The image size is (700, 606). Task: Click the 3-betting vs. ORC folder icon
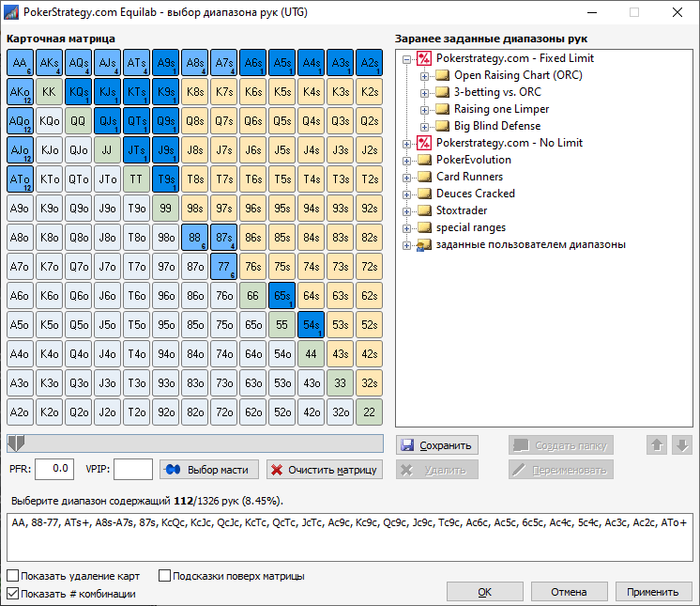(442, 92)
